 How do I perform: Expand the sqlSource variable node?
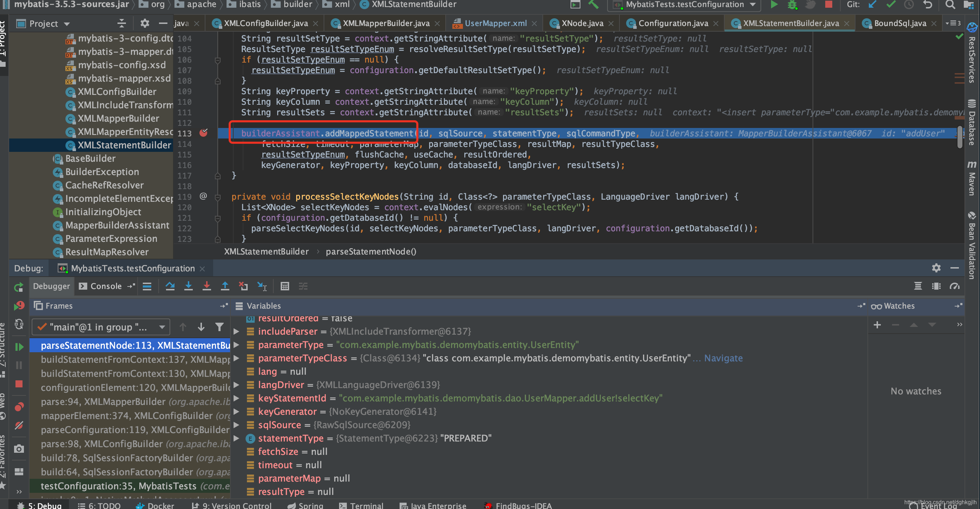click(236, 425)
